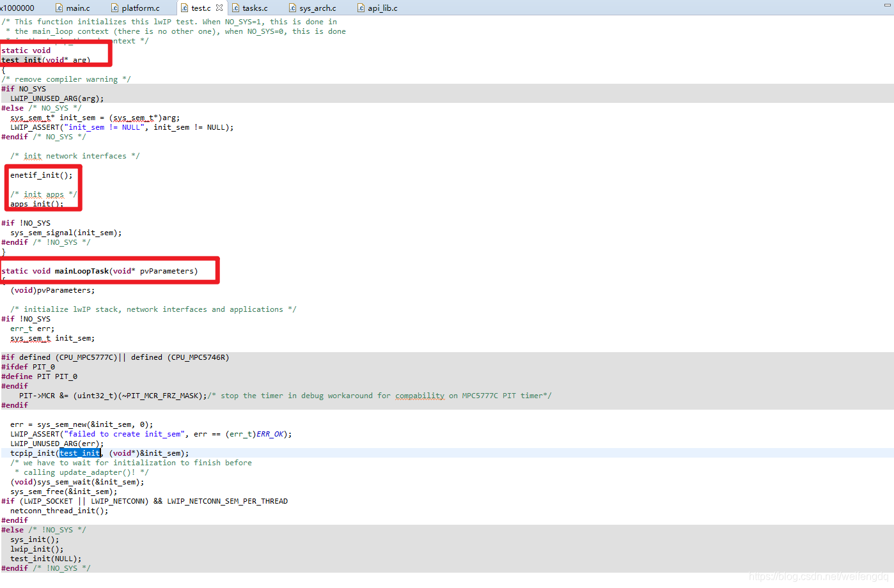The height and width of the screenshot is (588, 894).
Task: Click the 'sys_init();' line
Action: pyautogui.click(x=35, y=539)
